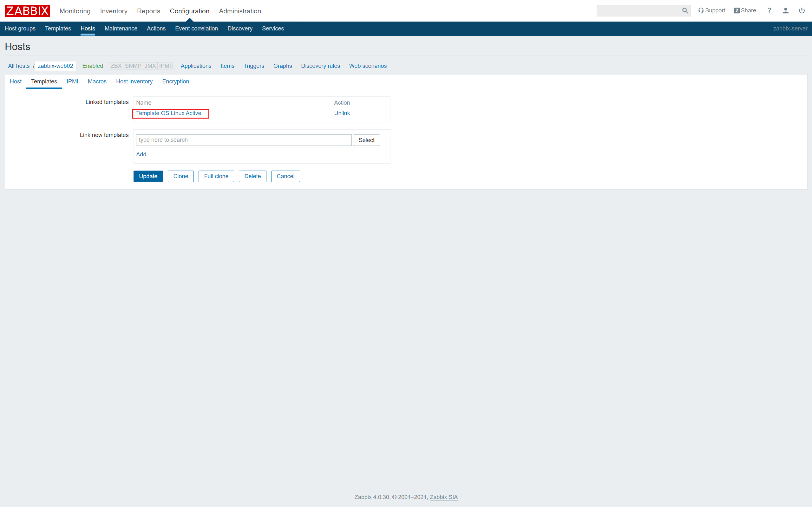The height and width of the screenshot is (507, 812).
Task: Click the SNMP availability indicator
Action: 133,66
